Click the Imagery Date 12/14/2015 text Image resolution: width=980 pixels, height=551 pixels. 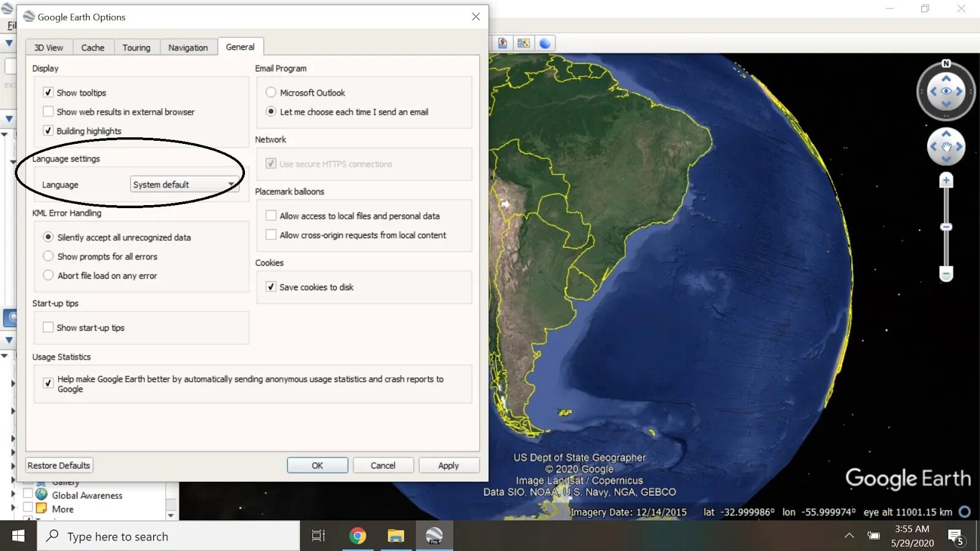coord(628,512)
